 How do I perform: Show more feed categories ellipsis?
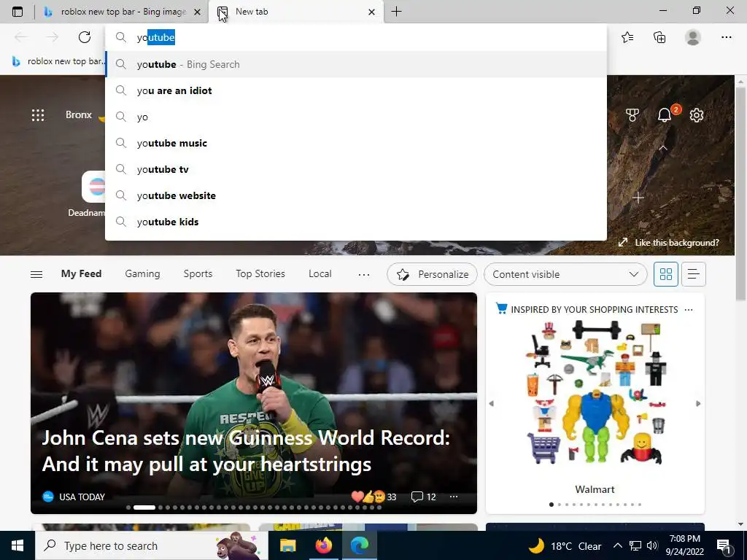(x=364, y=274)
